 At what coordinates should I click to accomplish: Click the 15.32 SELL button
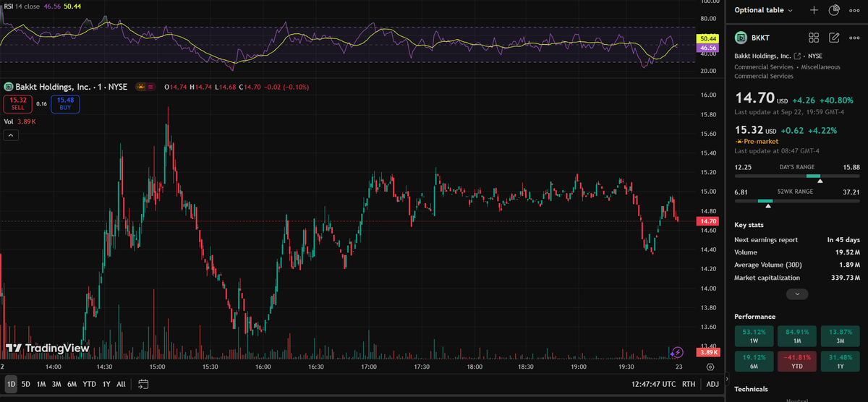point(18,103)
